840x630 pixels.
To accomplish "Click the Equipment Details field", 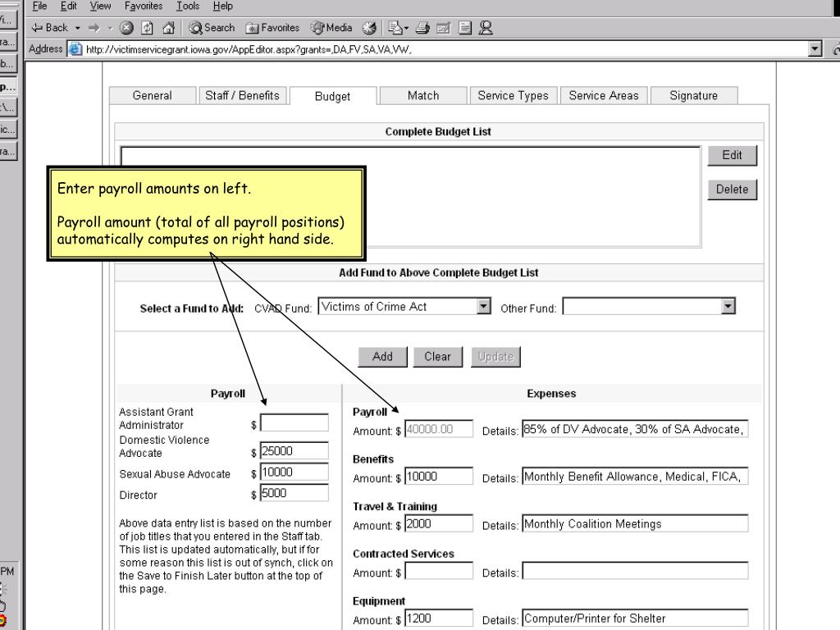I will [x=635, y=619].
